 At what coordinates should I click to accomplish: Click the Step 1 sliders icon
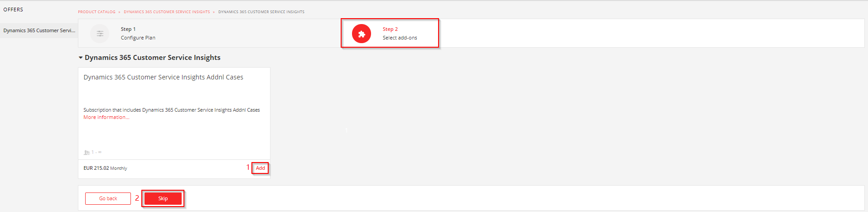coord(100,34)
